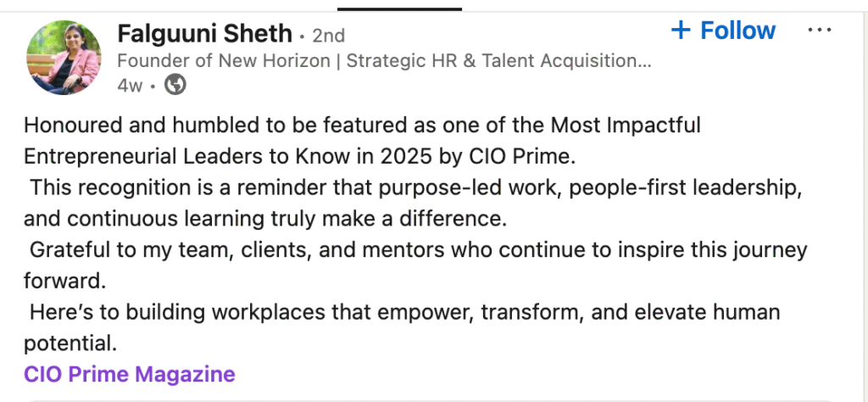Click the 4w post timestamp

(130, 85)
